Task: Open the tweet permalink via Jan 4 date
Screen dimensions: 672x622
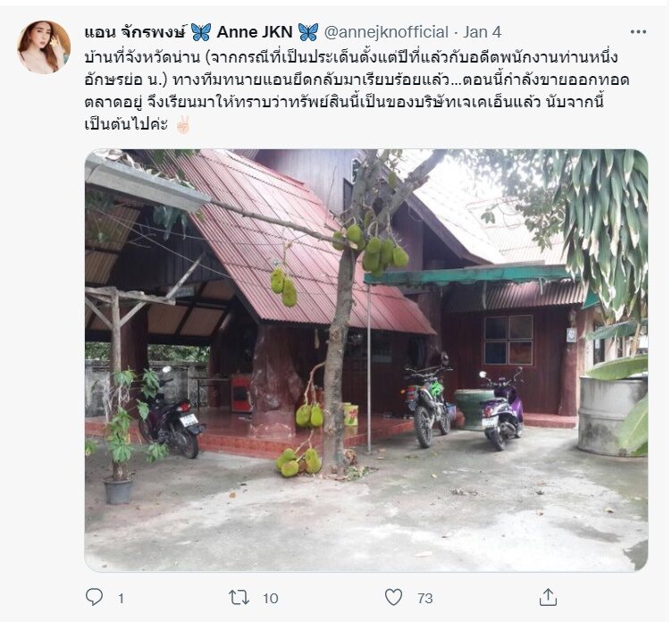Action: (483, 32)
